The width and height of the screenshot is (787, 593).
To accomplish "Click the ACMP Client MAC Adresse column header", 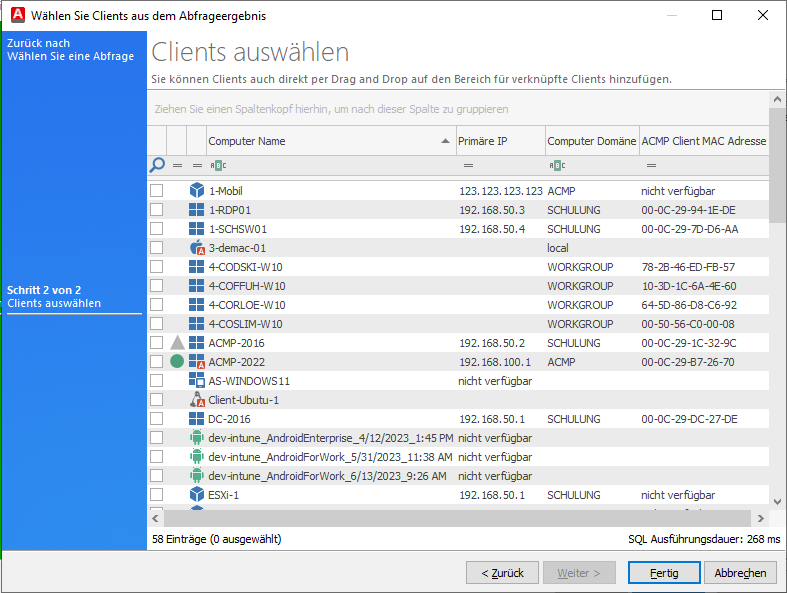I will click(x=703, y=141).
